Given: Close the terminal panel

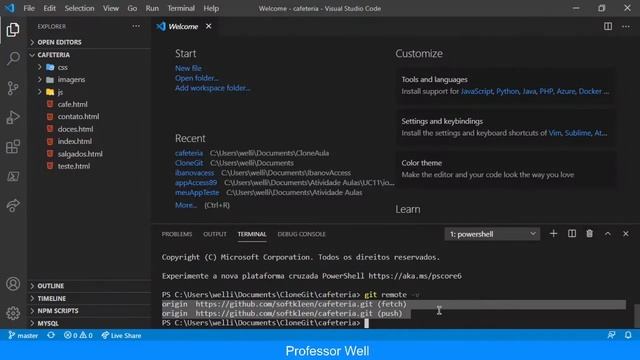Looking at the screenshot, I should coord(626,233).
